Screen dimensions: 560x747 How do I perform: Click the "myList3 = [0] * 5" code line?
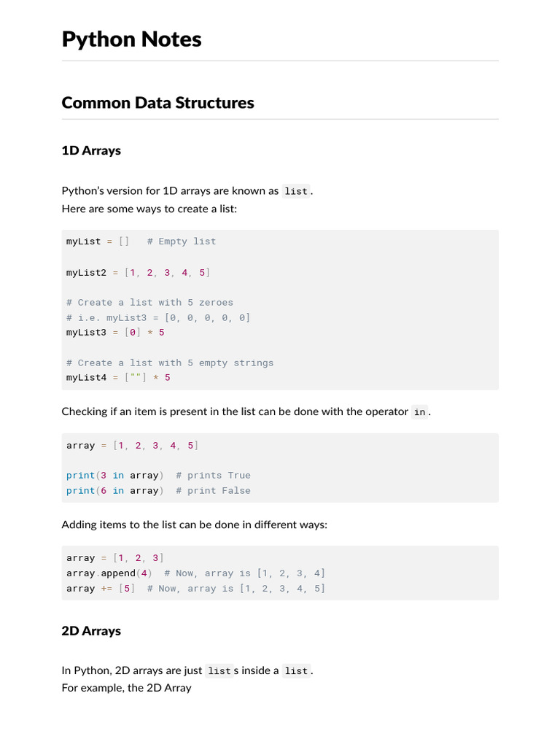coord(115,333)
